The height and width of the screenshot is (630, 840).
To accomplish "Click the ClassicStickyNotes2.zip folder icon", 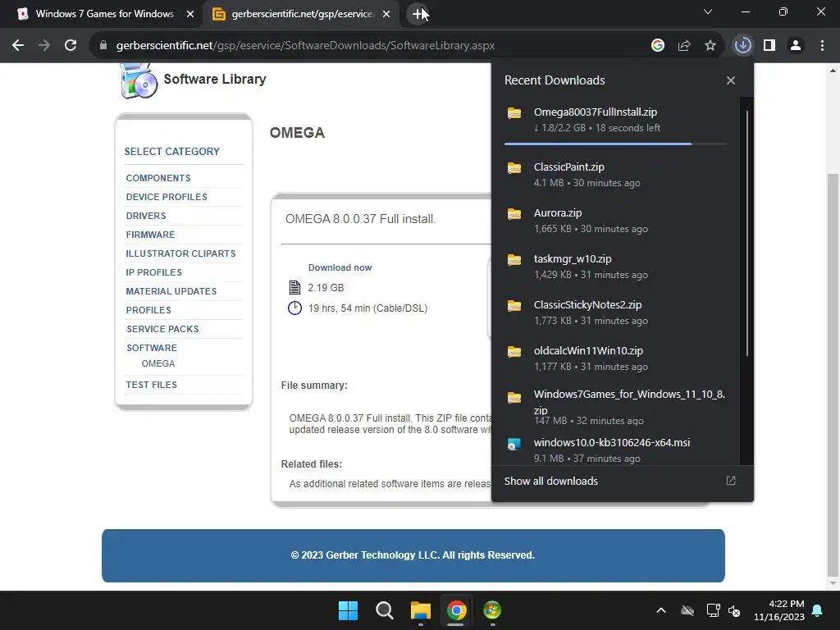I will [x=514, y=306].
